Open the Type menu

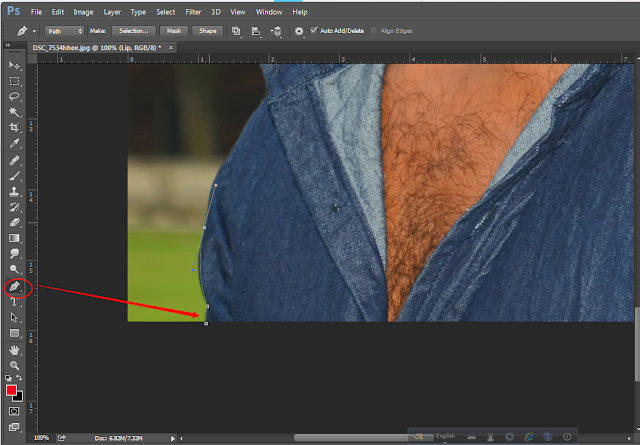click(x=138, y=12)
